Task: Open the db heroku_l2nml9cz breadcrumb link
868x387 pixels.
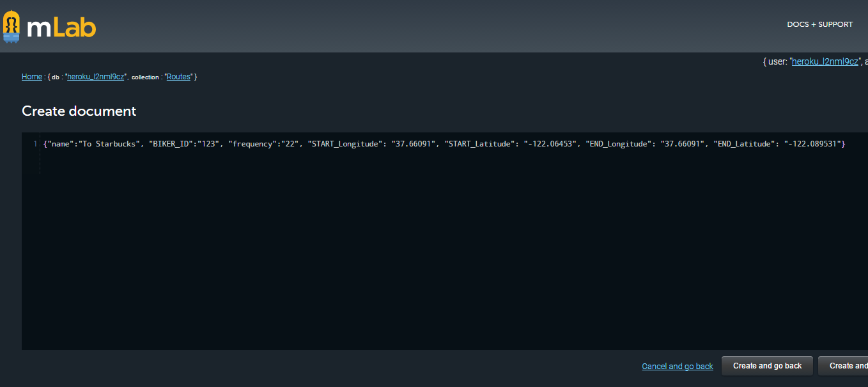Action: coord(95,77)
